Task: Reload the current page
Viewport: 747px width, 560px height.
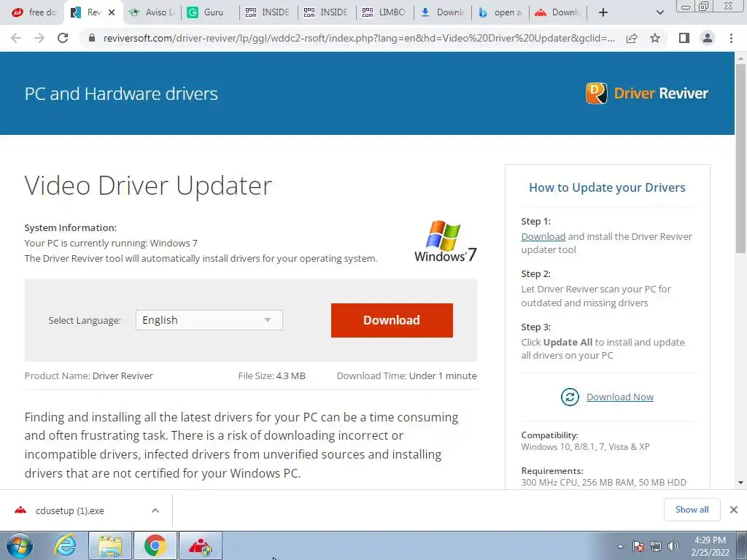Action: (x=63, y=38)
